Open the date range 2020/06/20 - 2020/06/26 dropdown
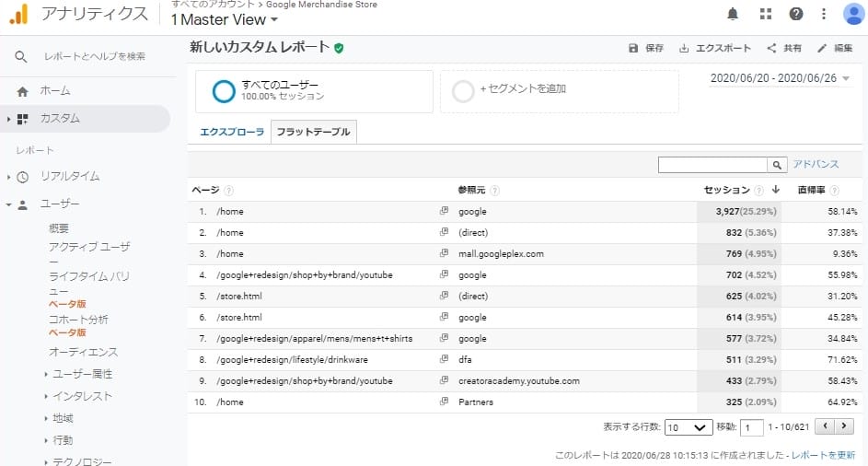Screen dimensions: 868x466 [780, 78]
